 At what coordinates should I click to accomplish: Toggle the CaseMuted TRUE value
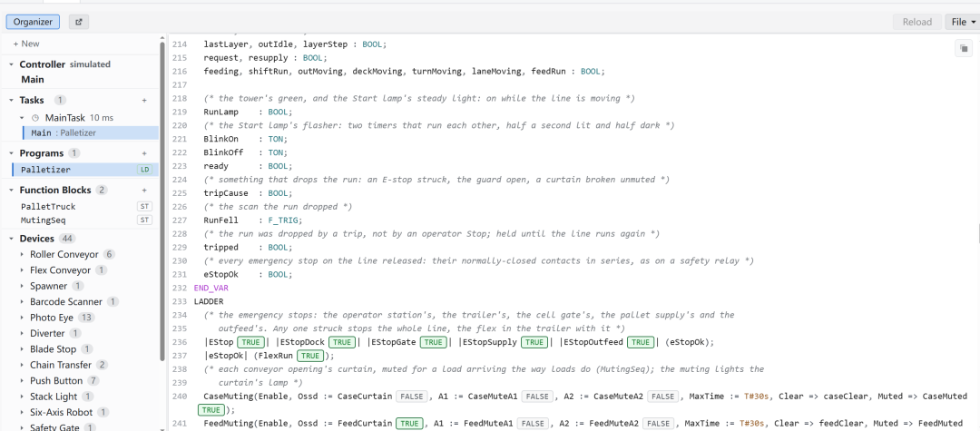click(x=211, y=410)
